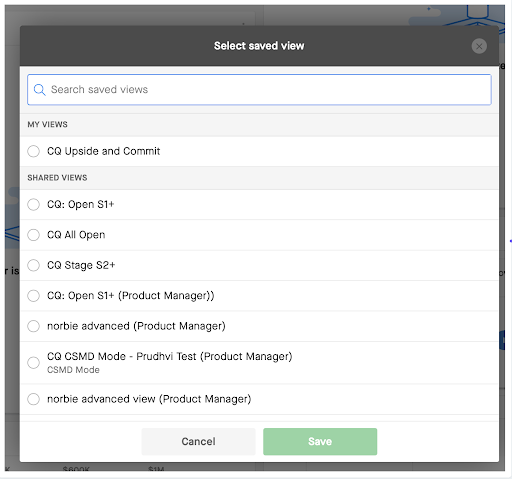Click 'CQ CSMD Mode - Prudhvi Test' label text

(x=170, y=356)
